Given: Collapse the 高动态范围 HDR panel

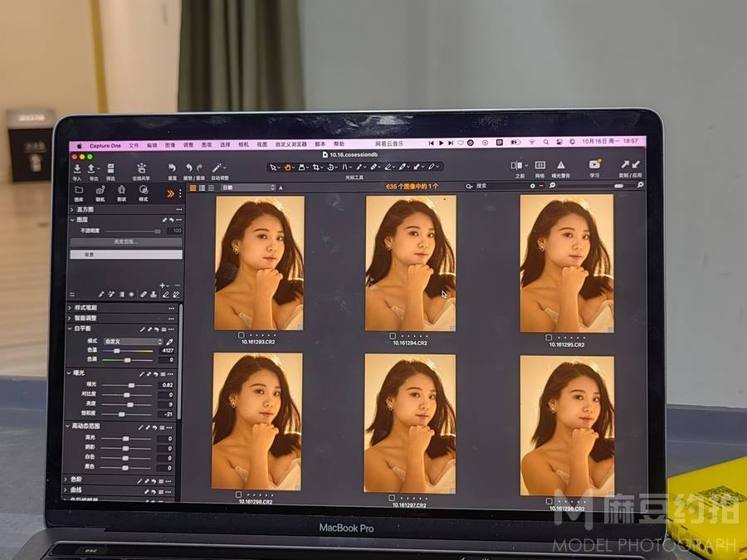Looking at the screenshot, I should click(x=68, y=426).
